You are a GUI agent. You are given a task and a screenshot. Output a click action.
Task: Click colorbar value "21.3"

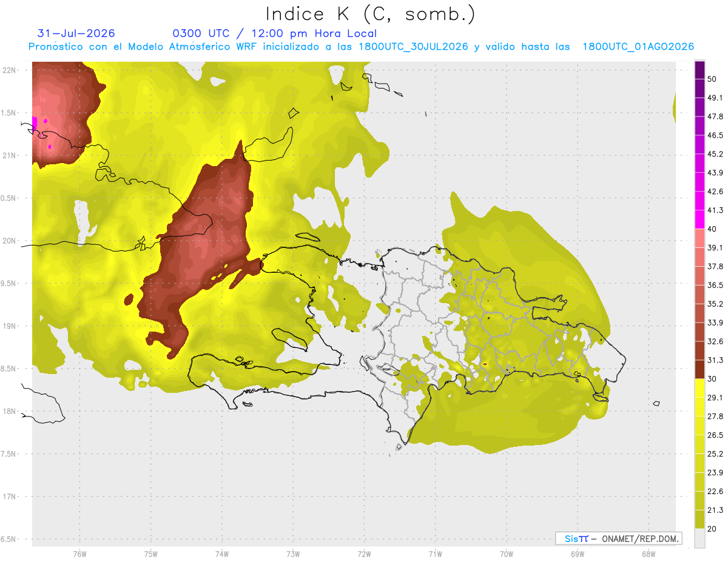pyautogui.click(x=715, y=510)
